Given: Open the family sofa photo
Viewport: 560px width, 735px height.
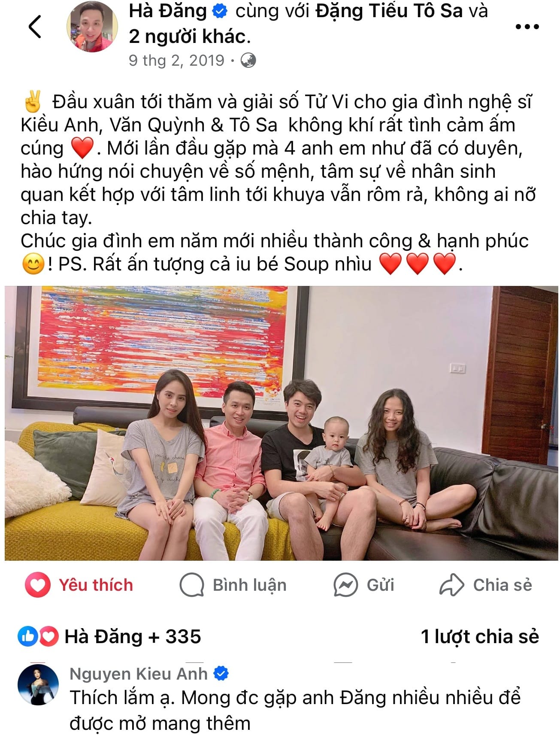Looking at the screenshot, I should tap(281, 423).
